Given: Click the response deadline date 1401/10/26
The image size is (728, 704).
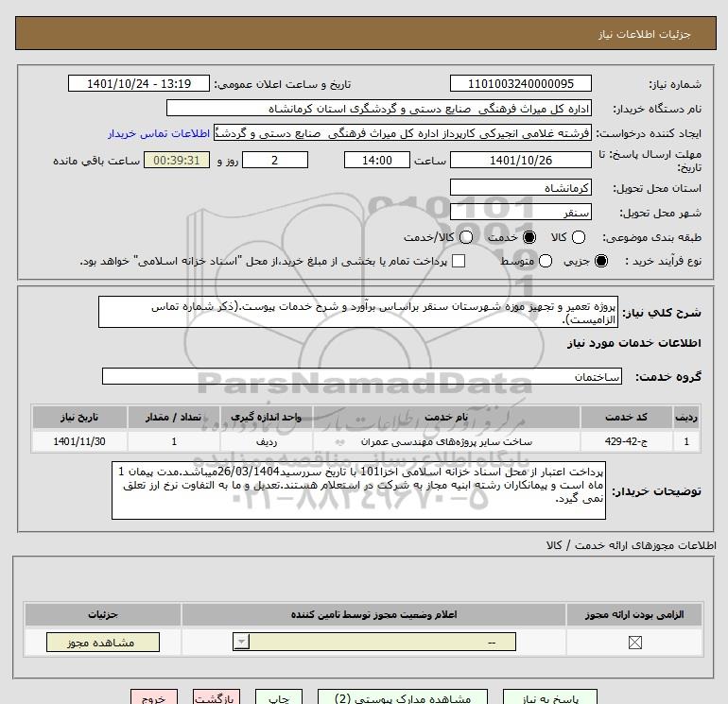Looking at the screenshot, I should 520,160.
